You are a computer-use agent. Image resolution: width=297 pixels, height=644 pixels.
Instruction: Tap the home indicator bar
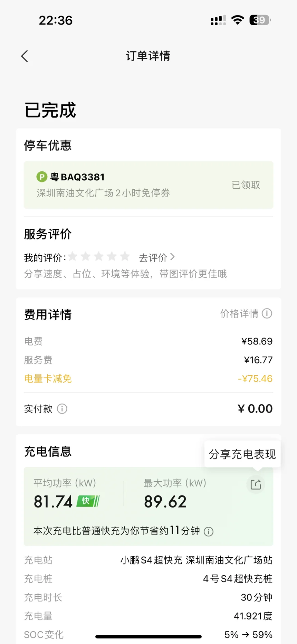click(148, 636)
